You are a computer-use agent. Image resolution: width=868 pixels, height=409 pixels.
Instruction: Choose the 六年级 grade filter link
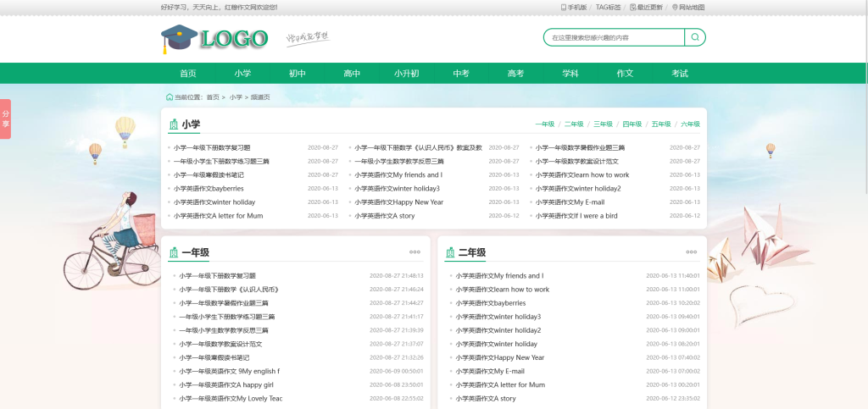690,124
